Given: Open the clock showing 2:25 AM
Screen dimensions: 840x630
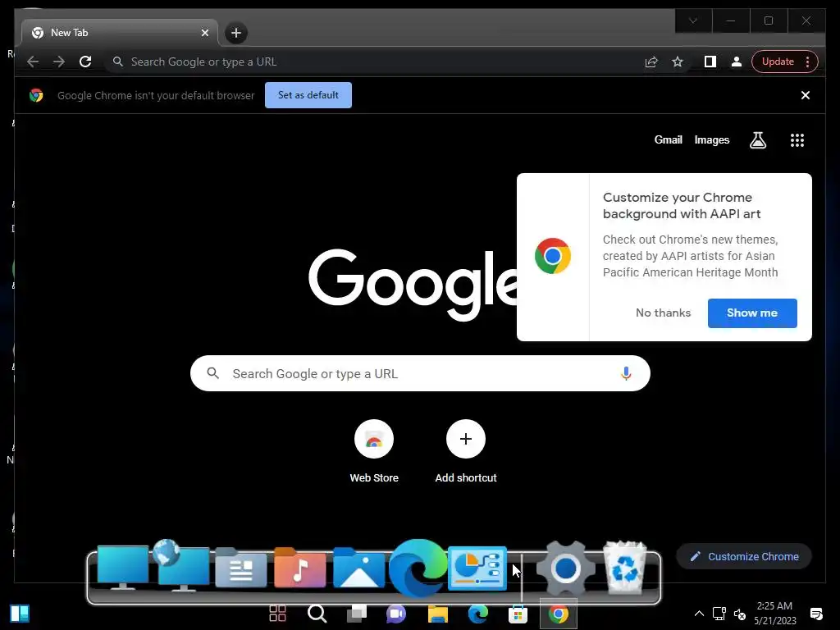Looking at the screenshot, I should 774,614.
